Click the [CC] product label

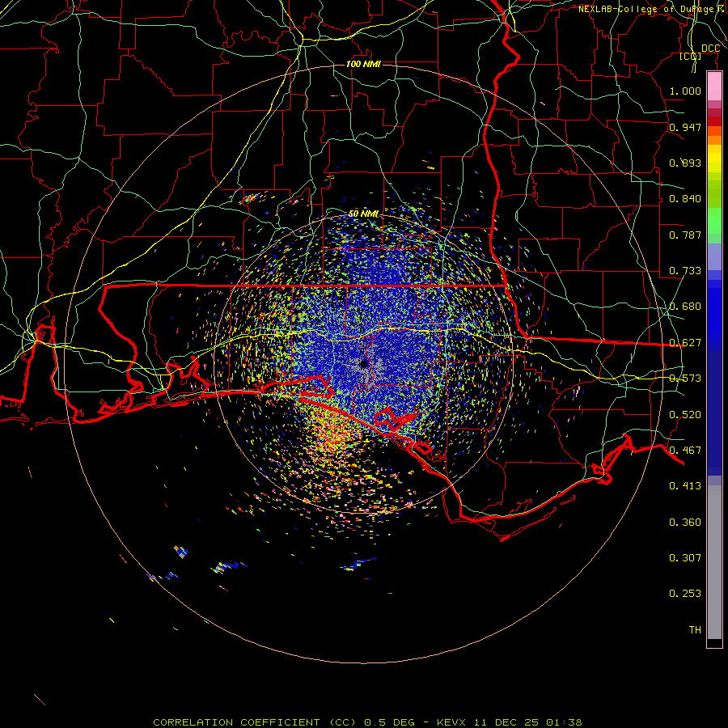pyautogui.click(x=691, y=57)
